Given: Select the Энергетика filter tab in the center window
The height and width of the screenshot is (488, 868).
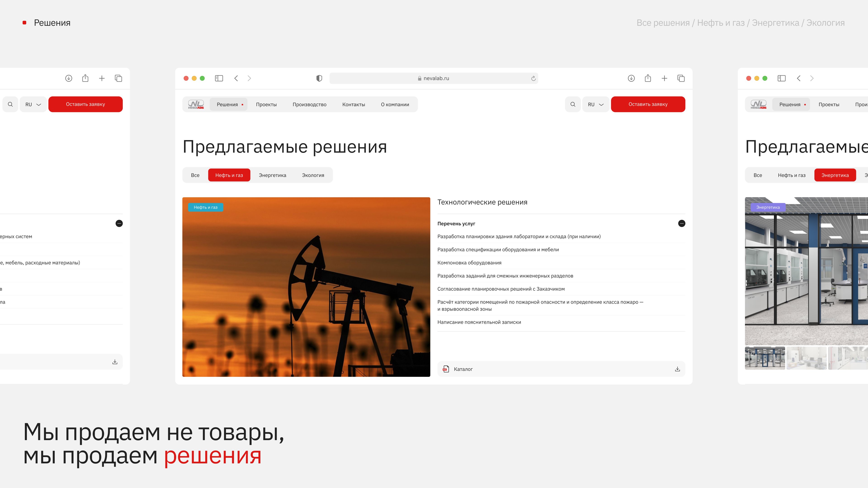Looking at the screenshot, I should click(272, 175).
